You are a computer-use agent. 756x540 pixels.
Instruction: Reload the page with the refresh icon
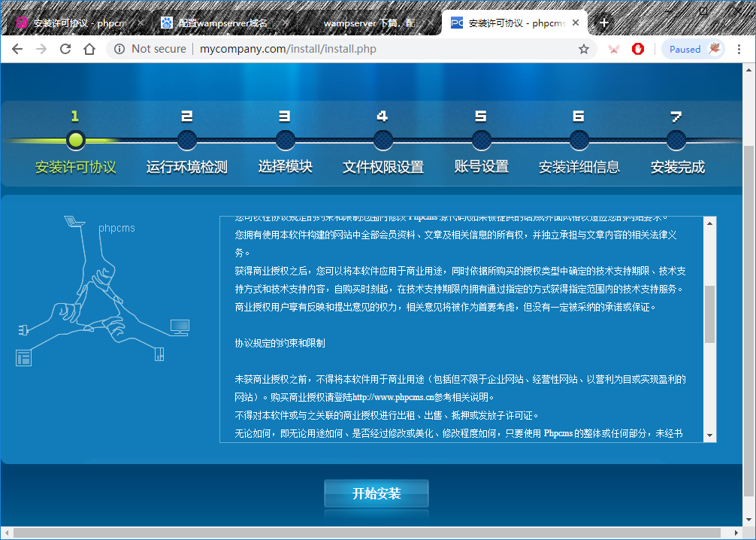click(65, 49)
